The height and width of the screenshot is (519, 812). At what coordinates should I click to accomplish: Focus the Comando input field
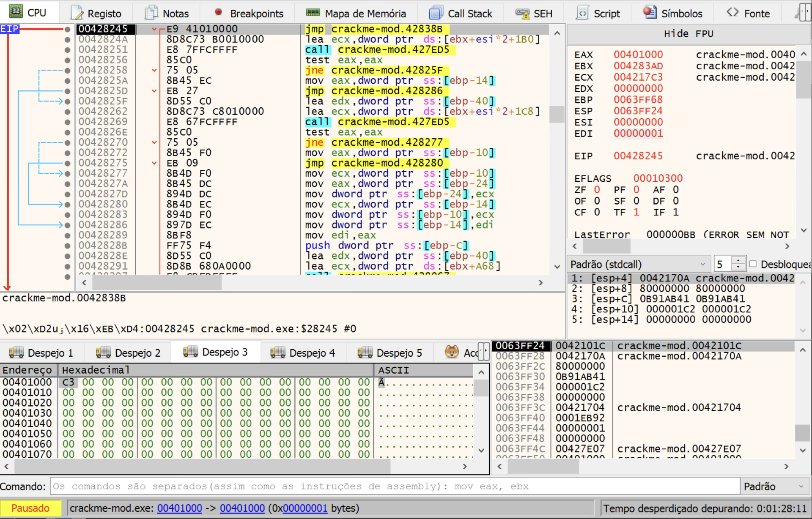click(395, 486)
